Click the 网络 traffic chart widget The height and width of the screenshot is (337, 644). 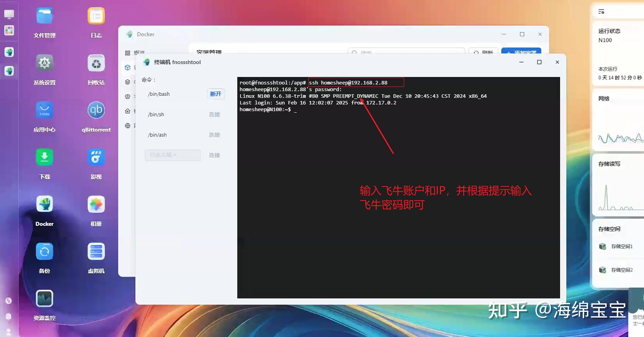pos(618,120)
